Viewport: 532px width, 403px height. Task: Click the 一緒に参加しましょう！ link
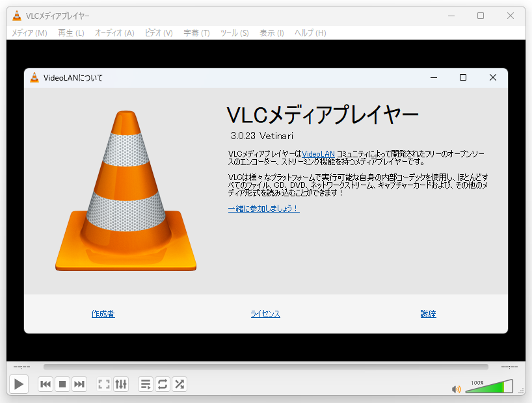coord(263,208)
